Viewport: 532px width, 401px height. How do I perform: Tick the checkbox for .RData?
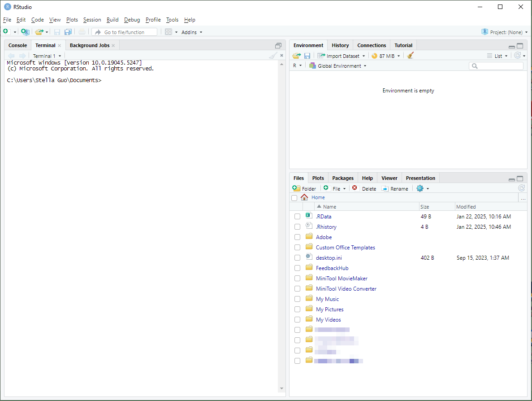click(x=297, y=216)
